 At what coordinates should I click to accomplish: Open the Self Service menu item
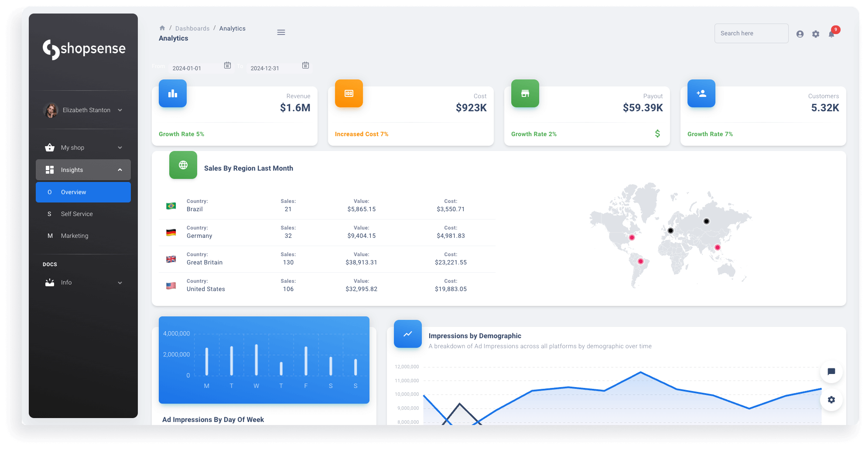77,214
